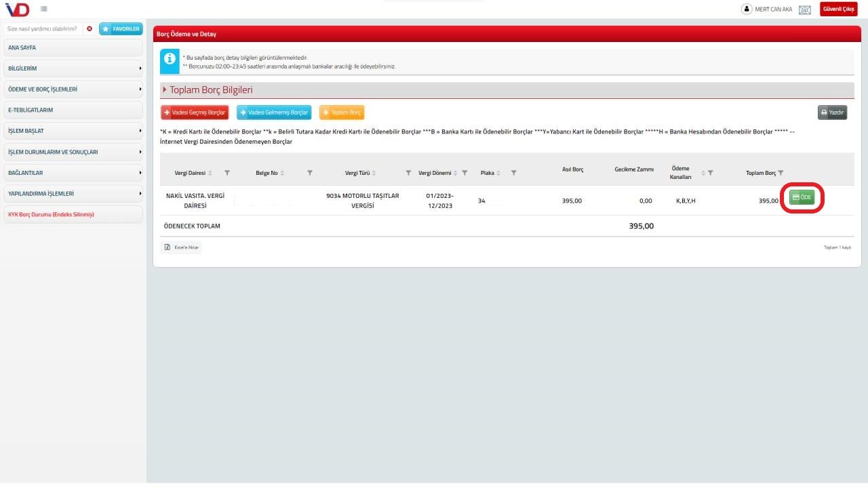Click the Güvenli Çıkış logout button
This screenshot has height=488, width=868.
pos(838,9)
